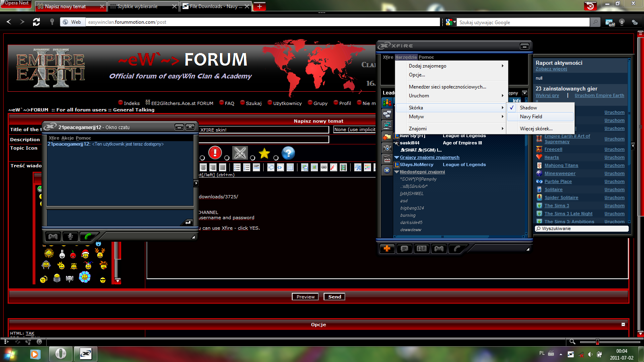The width and height of the screenshot is (644, 362).
Task: Open Narzędzia menu in Xfire
Action: tap(406, 57)
